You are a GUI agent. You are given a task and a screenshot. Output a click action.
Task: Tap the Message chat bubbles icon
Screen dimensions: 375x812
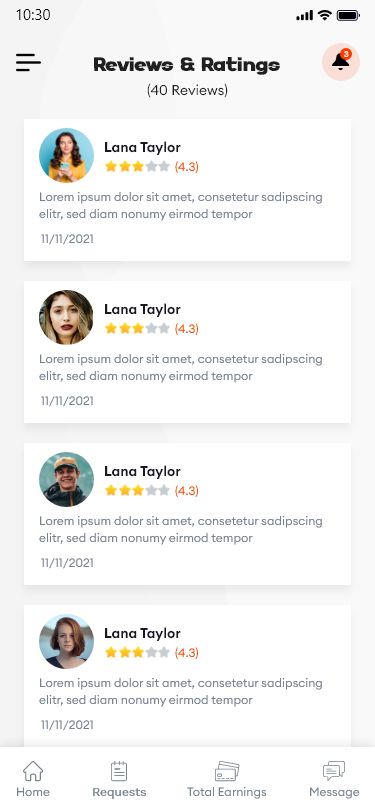334,771
